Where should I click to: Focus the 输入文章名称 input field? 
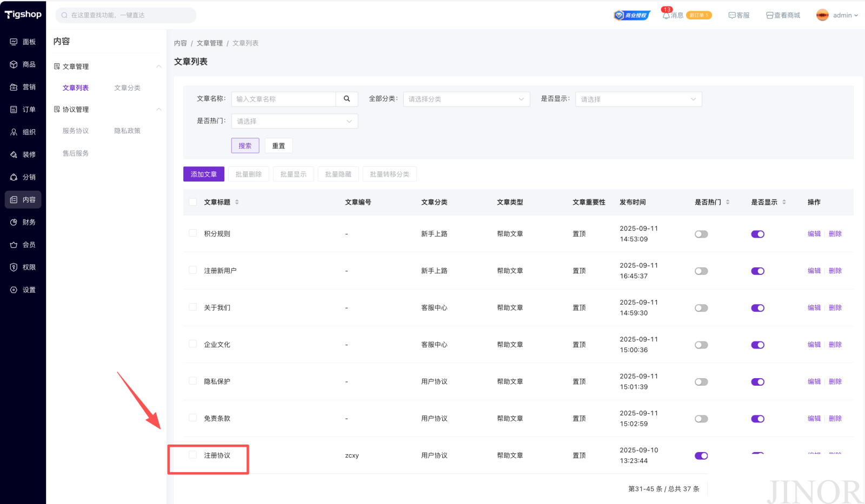284,99
